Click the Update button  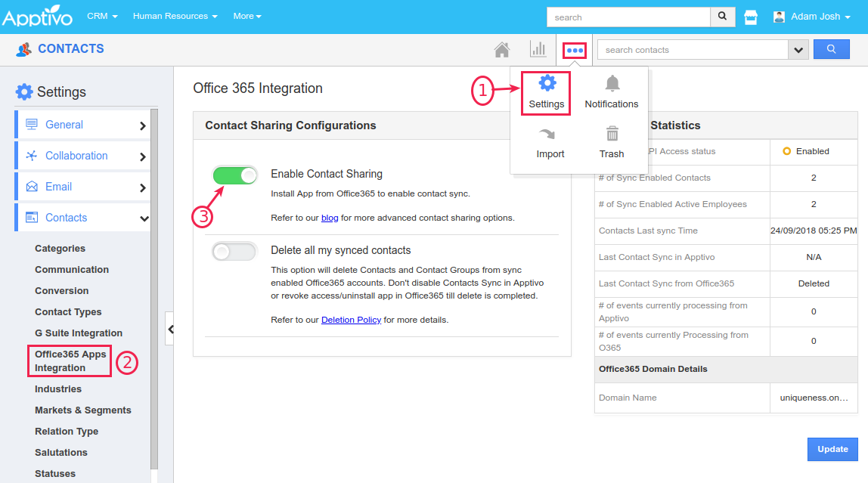point(832,449)
